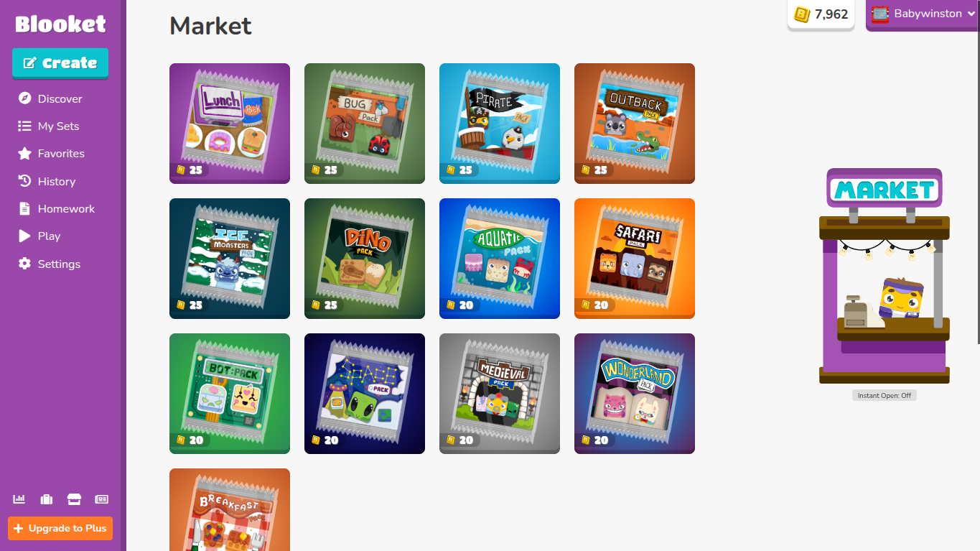Image resolution: width=980 pixels, height=551 pixels.
Task: Click the Blooket logo
Action: (61, 24)
